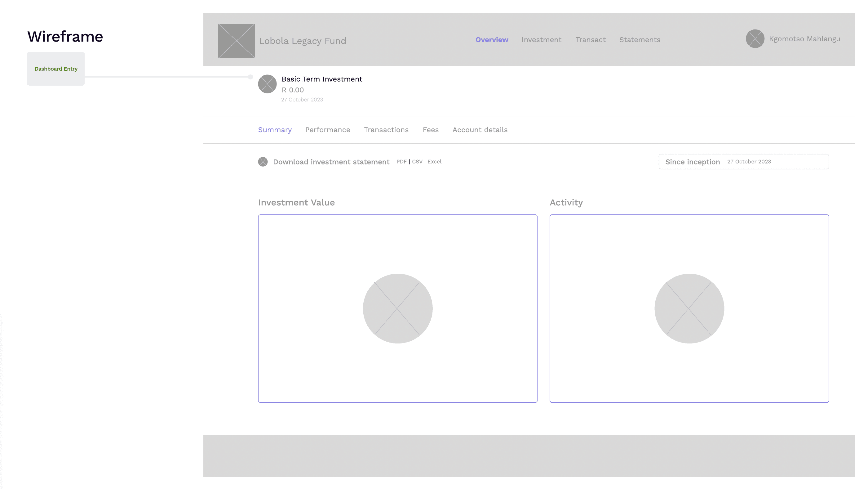The width and height of the screenshot is (868, 489).
Task: Open the Transact navigation item
Action: point(590,40)
